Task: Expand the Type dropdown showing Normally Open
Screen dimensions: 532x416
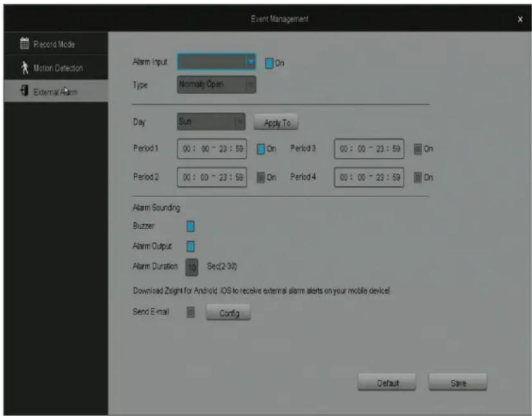Action: pyautogui.click(x=217, y=85)
